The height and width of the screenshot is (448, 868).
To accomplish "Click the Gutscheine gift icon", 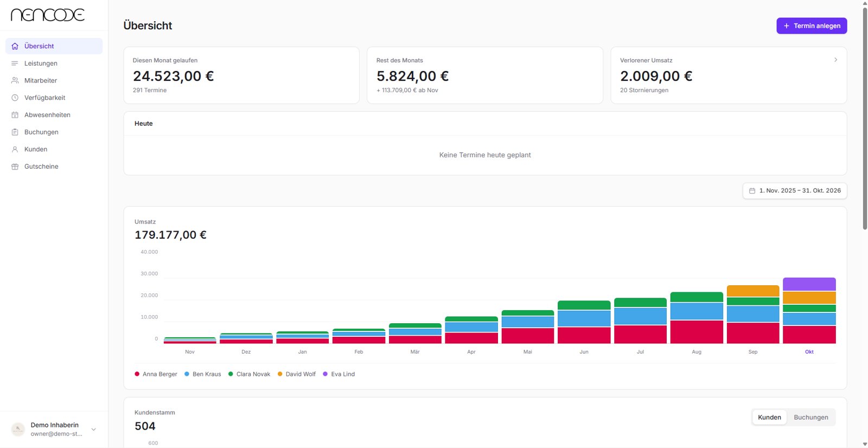I will [15, 167].
